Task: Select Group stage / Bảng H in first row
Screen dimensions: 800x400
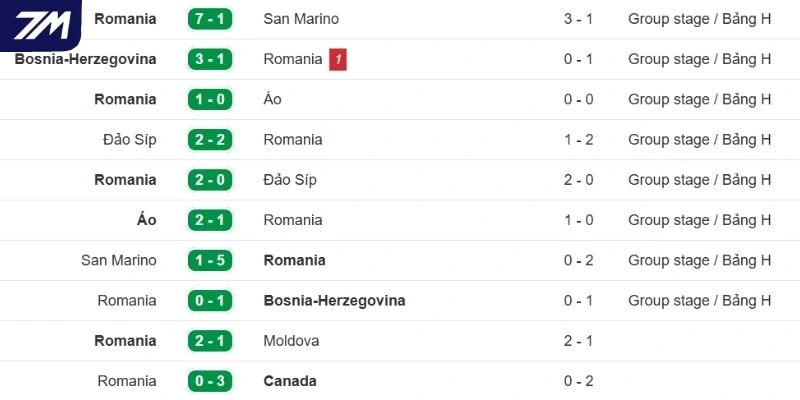Action: (699, 19)
